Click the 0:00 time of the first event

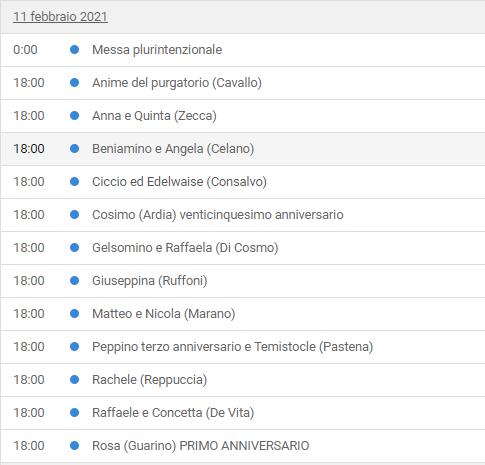(x=25, y=50)
